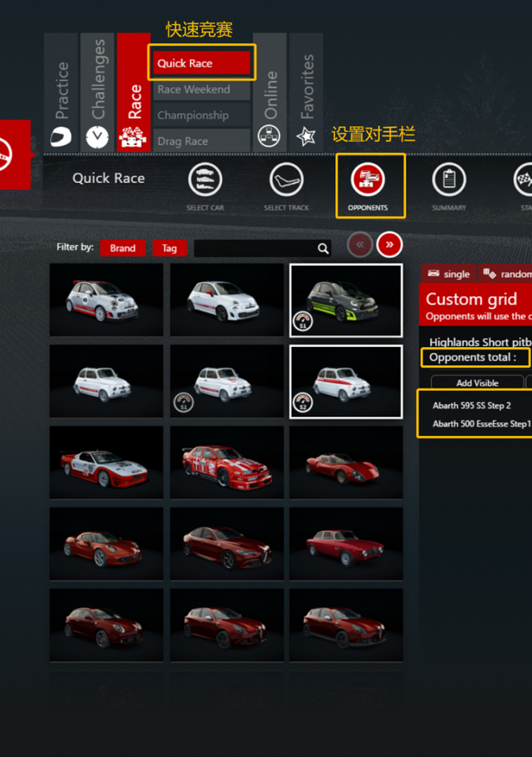Open the Favorites tab
Image resolution: width=532 pixels, height=757 pixels.
point(306,91)
